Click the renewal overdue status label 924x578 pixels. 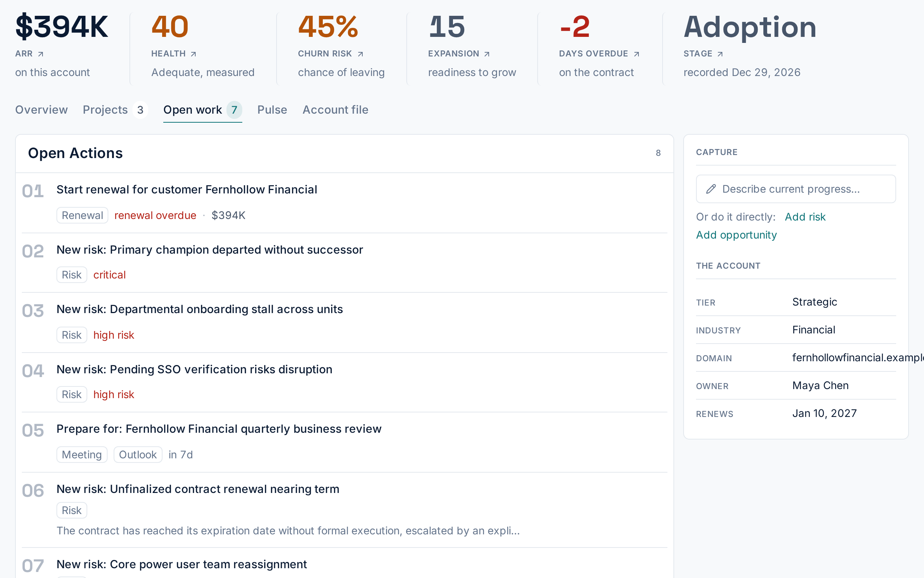(155, 215)
